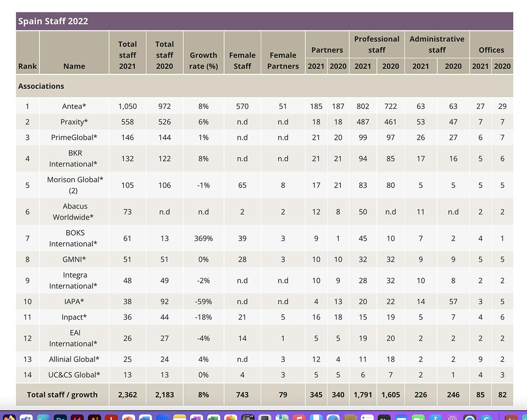Click total 2020 professional staff '1,605'
The width and height of the screenshot is (527, 420).
390,395
